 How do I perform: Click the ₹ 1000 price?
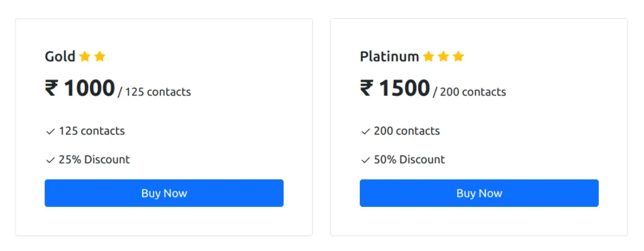pos(80,88)
